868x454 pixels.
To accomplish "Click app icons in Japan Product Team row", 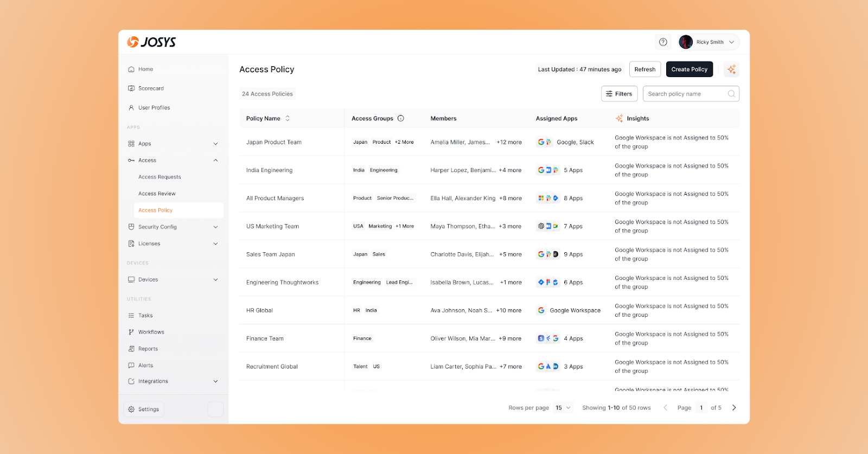I will point(545,142).
